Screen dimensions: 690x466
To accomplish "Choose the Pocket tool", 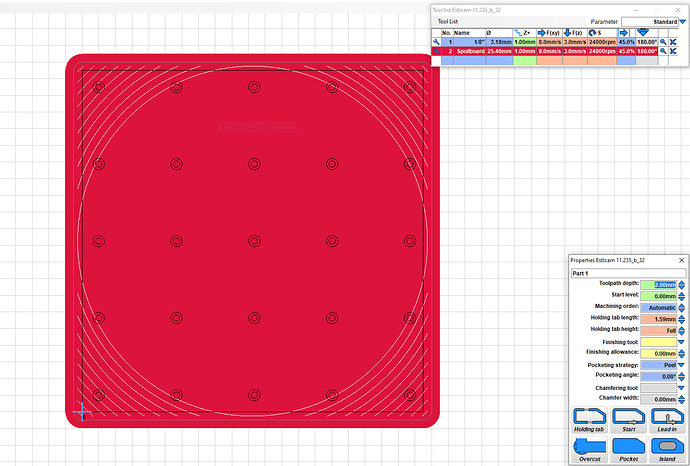I will tap(628, 450).
